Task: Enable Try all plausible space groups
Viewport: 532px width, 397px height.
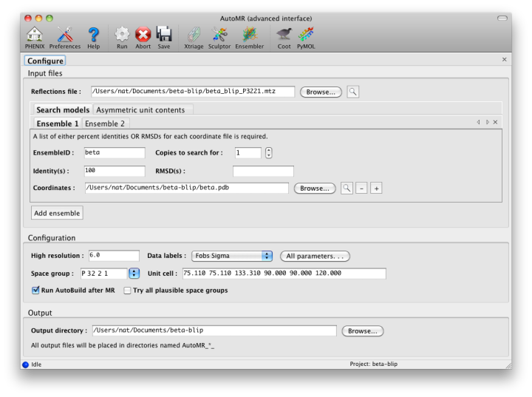Action: pos(128,291)
